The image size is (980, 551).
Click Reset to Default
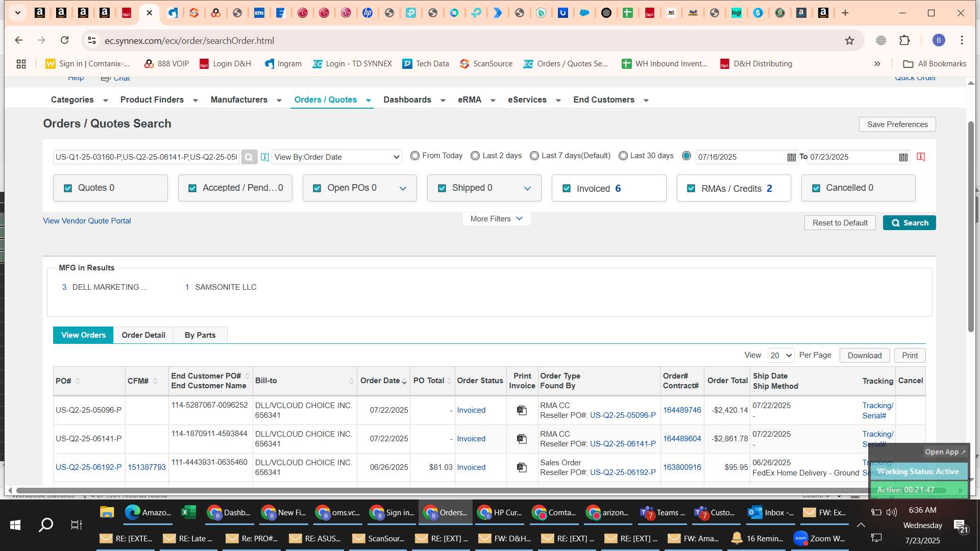pos(840,223)
